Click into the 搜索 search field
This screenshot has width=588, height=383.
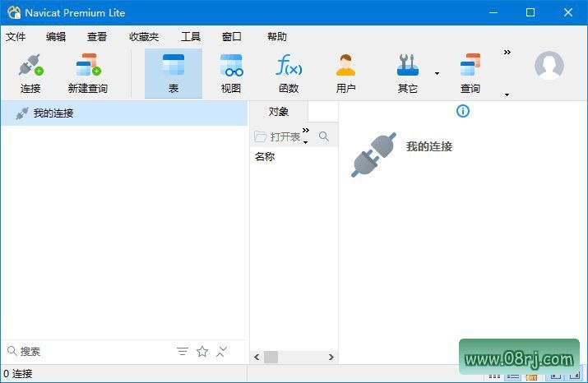pos(90,351)
